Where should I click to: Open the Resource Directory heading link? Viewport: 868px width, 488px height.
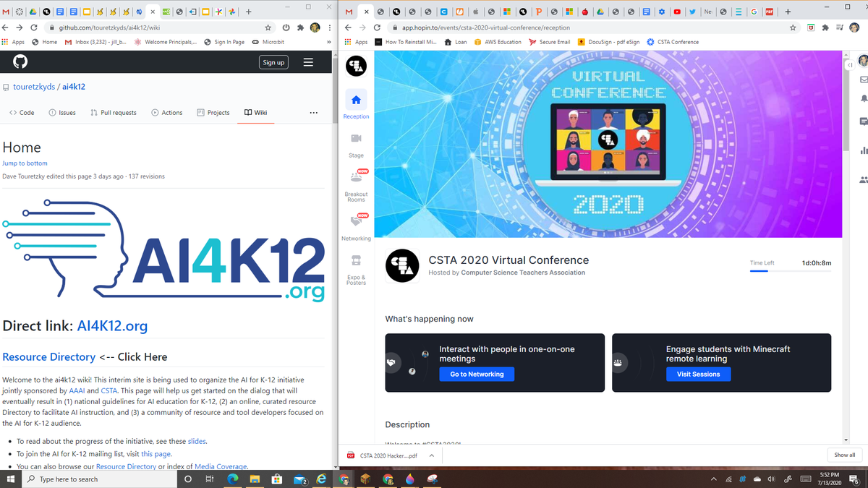pyautogui.click(x=49, y=357)
